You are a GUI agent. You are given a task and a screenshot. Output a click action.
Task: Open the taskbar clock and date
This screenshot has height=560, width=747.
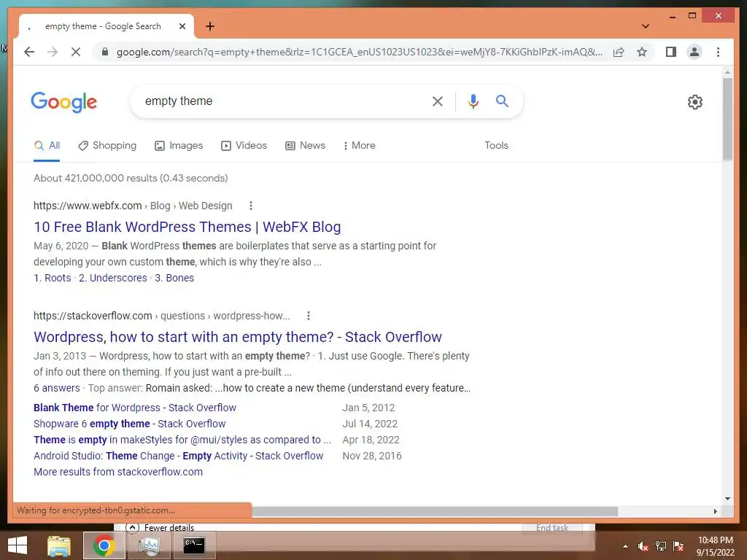coord(715,546)
